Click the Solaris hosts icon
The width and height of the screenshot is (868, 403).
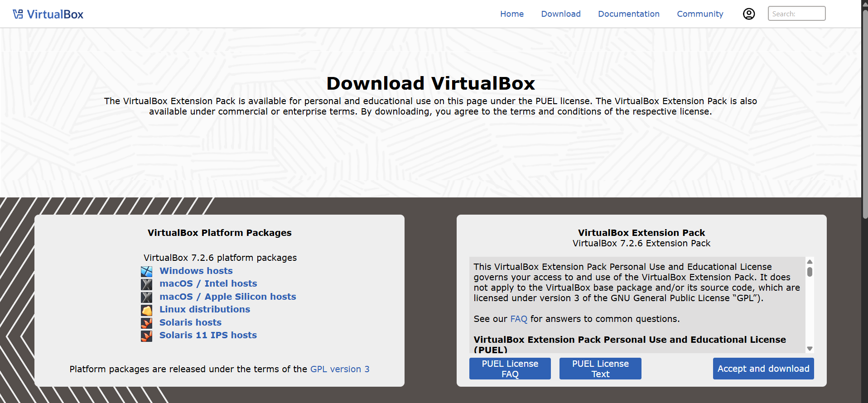[146, 323]
